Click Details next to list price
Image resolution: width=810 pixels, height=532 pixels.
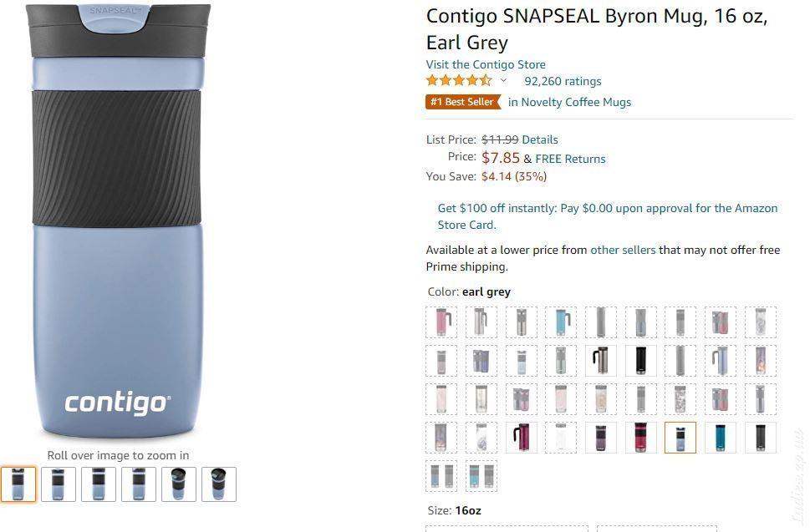(540, 139)
